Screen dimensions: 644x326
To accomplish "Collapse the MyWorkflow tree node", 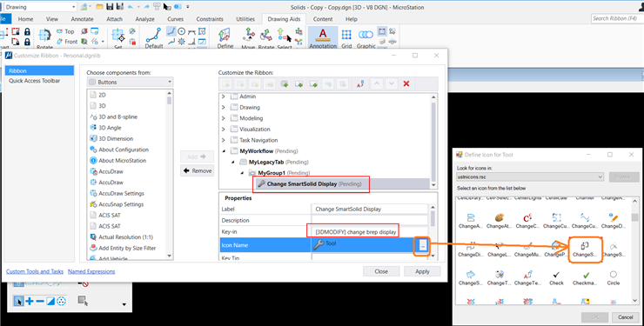I will (x=224, y=151).
